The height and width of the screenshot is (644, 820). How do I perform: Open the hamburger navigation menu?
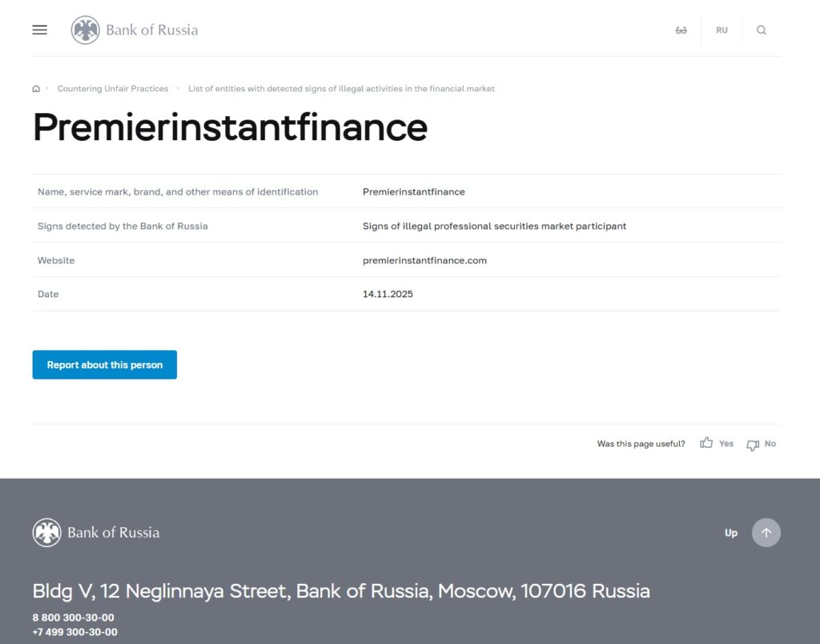39,30
